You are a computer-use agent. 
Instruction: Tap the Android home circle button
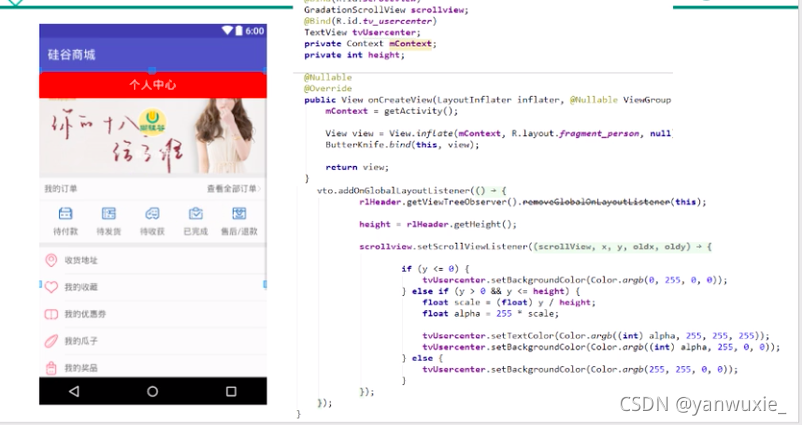coord(152,391)
